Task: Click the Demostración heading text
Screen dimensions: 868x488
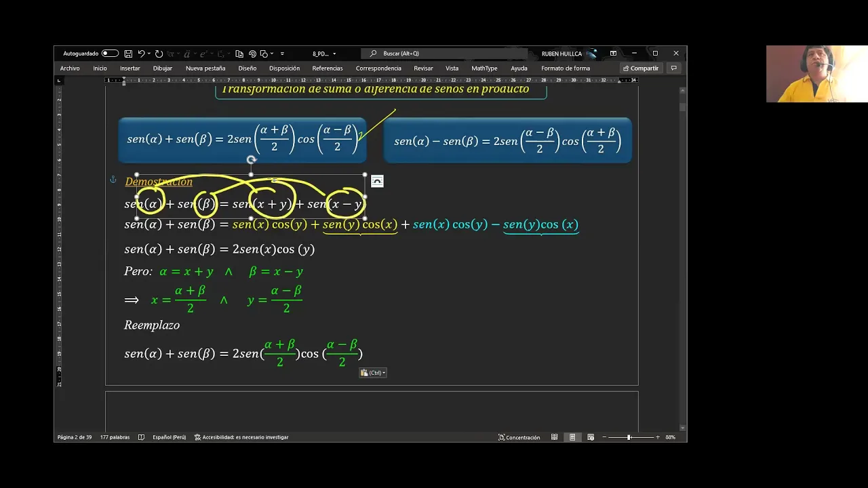Action: (x=159, y=182)
